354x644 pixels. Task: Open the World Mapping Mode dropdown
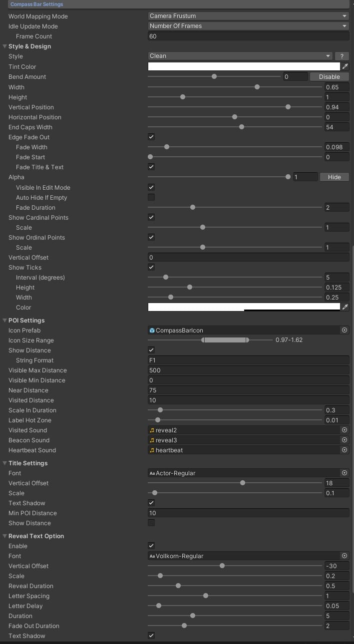(248, 16)
